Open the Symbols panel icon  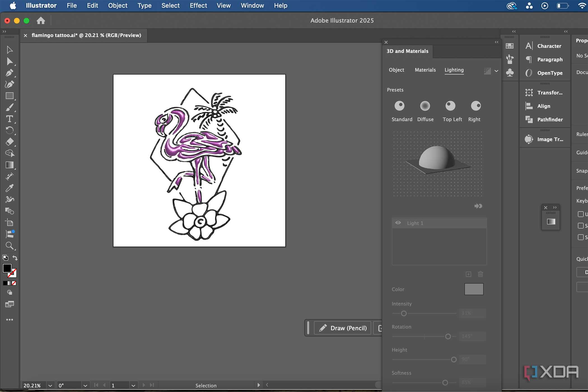[x=510, y=73]
